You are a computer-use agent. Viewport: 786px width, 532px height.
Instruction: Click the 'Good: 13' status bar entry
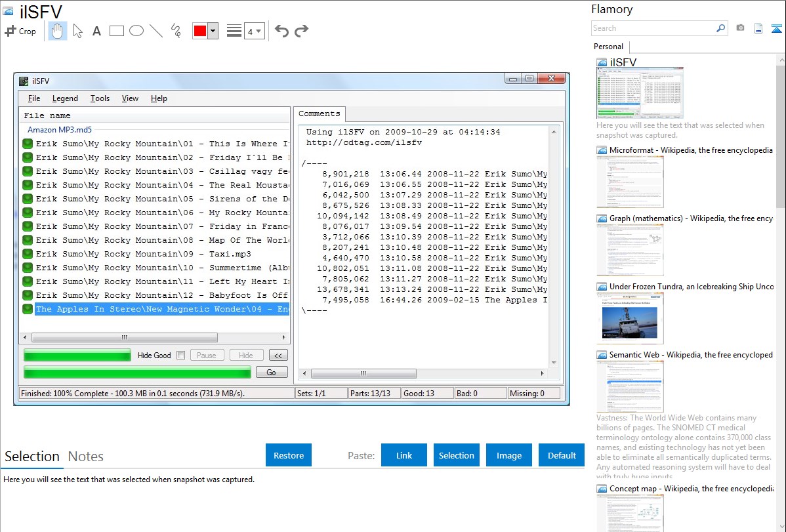click(428, 394)
